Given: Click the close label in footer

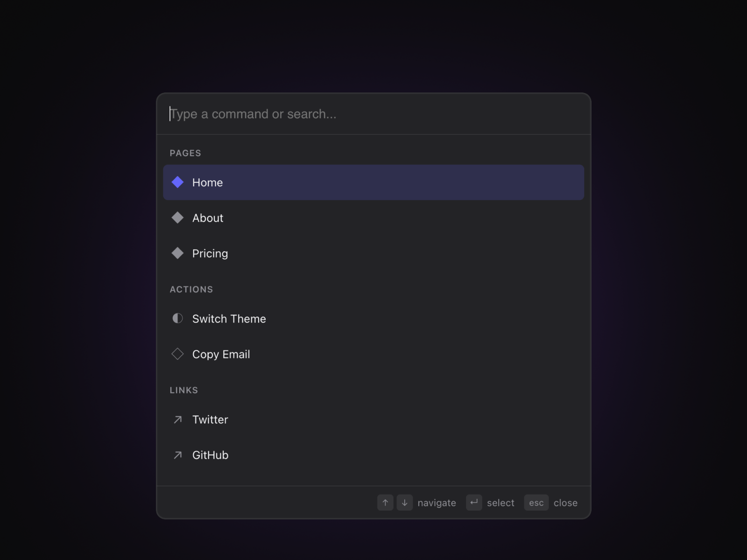Looking at the screenshot, I should pyautogui.click(x=565, y=503).
